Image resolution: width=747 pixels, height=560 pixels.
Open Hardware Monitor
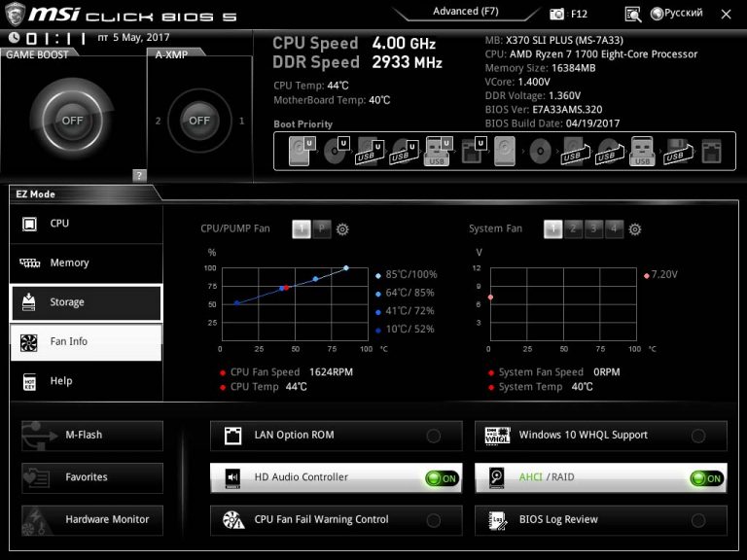tap(92, 520)
